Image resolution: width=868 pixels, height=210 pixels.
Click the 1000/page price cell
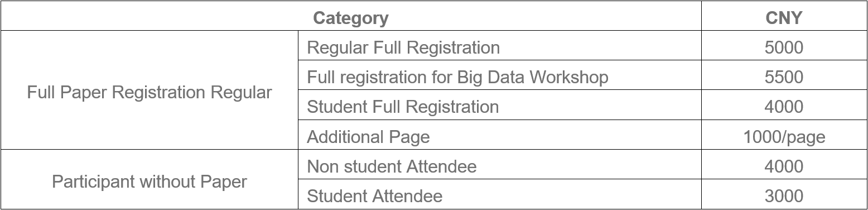tap(784, 137)
